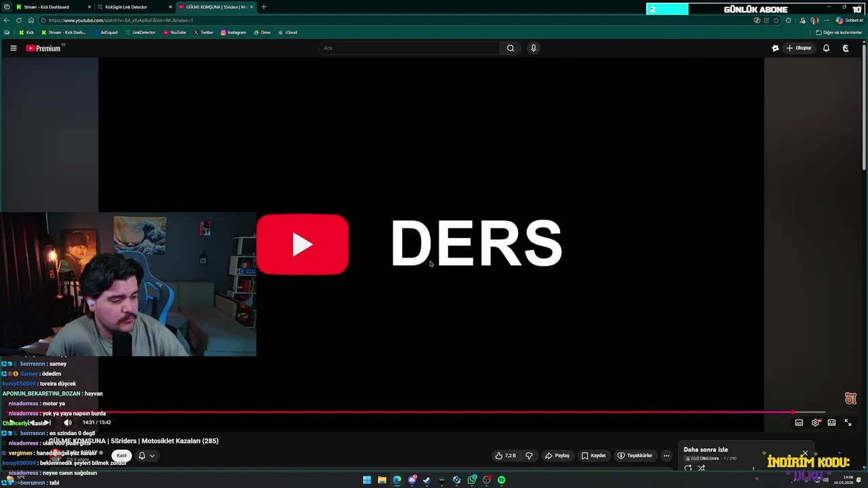
Task: Add page to favorites with star icon
Action: pos(777,20)
